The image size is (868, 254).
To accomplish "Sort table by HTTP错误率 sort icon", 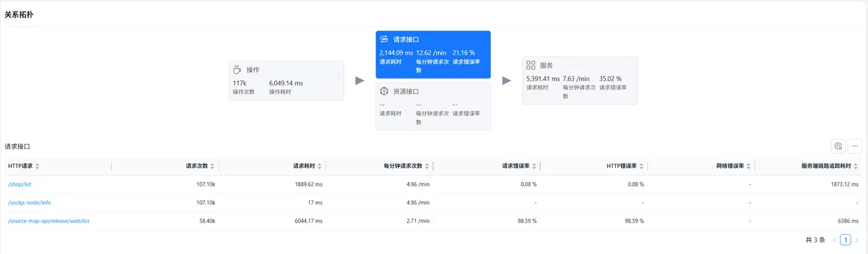I will [641, 166].
